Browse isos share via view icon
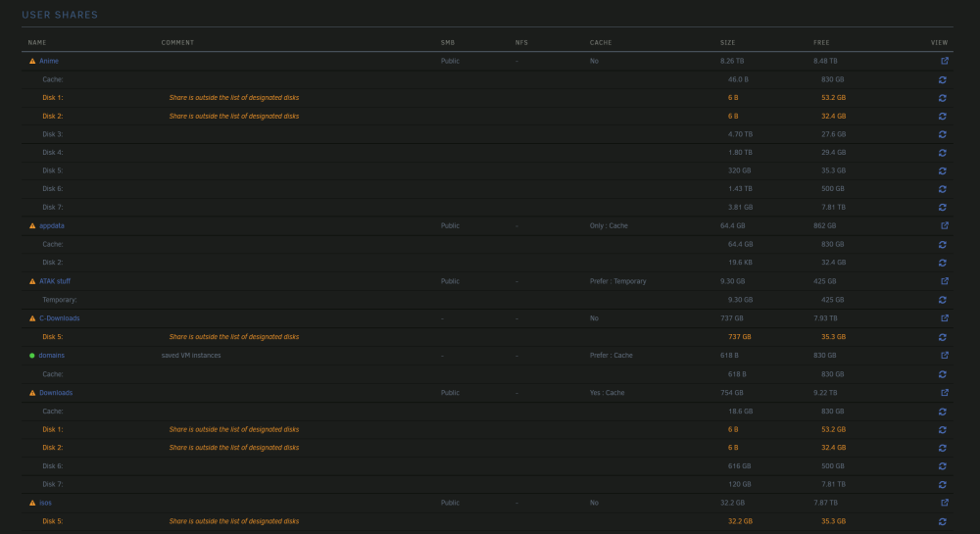This screenshot has width=980, height=534. coord(945,502)
